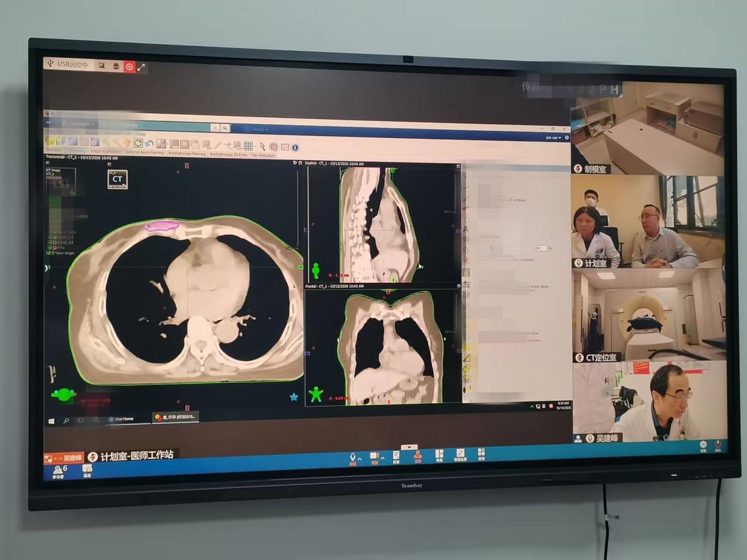This screenshot has height=560, width=747.
Task: Toggle the LUNG_RT structure checkbox
Action: pos(50,242)
